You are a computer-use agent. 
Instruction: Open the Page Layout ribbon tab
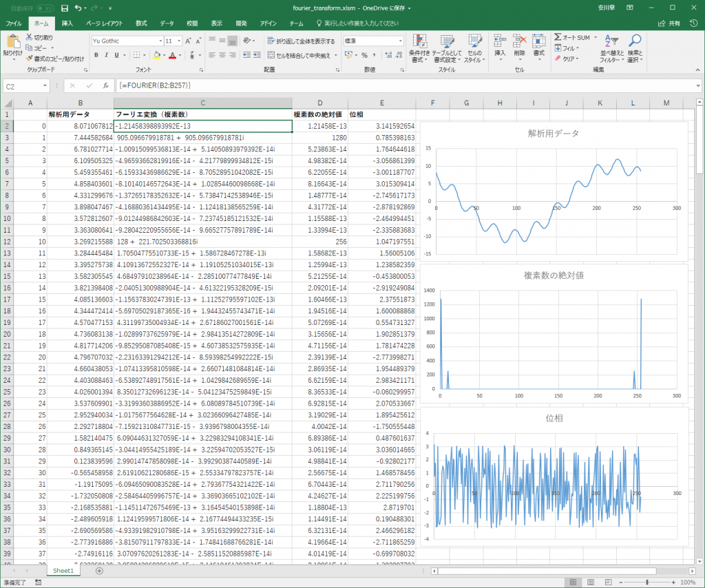[105, 23]
